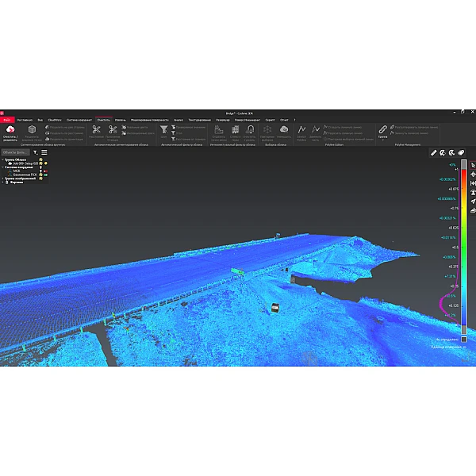This screenshot has height=476, width=476.
Task: Click the Group chain link icon
Action: [x=382, y=129]
